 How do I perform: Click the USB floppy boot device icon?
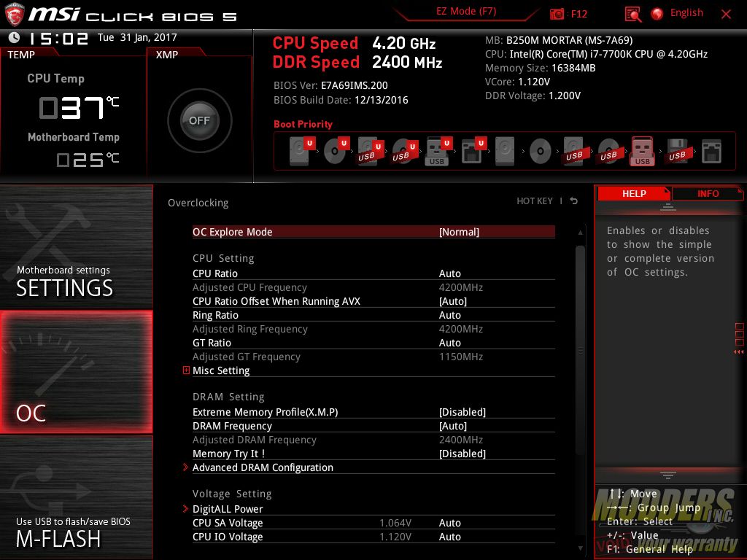click(677, 152)
